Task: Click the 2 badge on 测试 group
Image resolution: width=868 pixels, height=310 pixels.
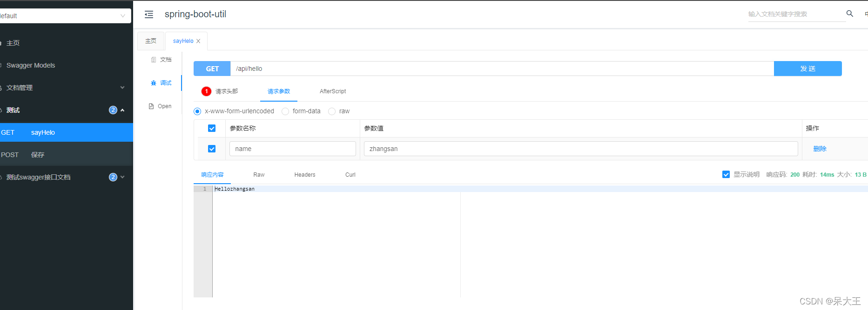Action: 113,110
